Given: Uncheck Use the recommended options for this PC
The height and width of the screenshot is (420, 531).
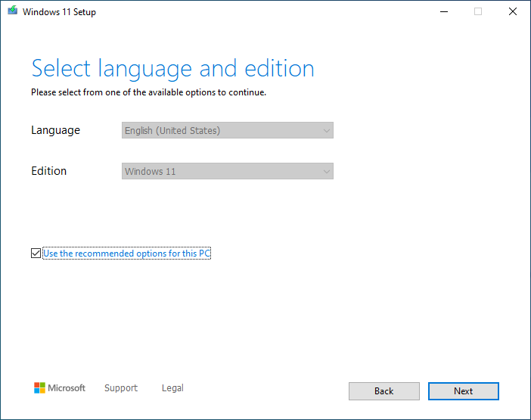Looking at the screenshot, I should (36, 254).
